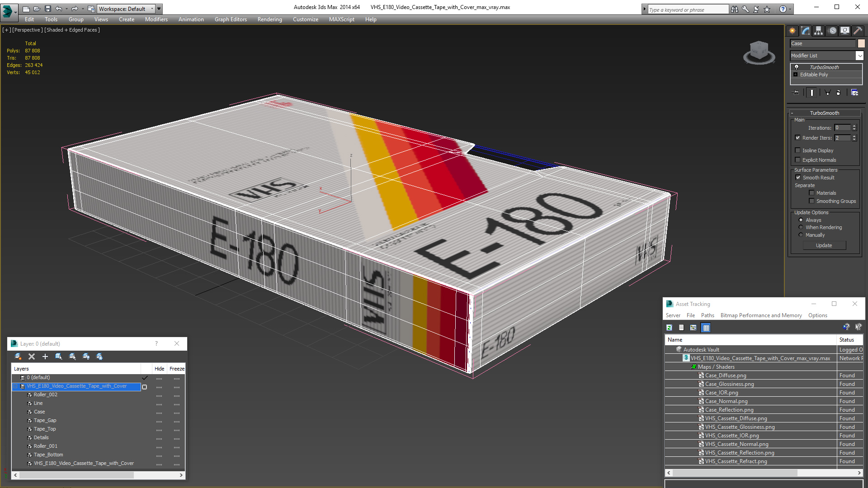Click Remove Modifier trash icon
Image resolution: width=868 pixels, height=488 pixels.
[x=838, y=92]
